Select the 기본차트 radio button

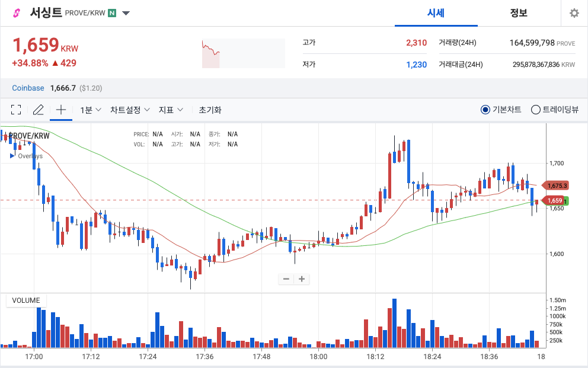pyautogui.click(x=485, y=110)
